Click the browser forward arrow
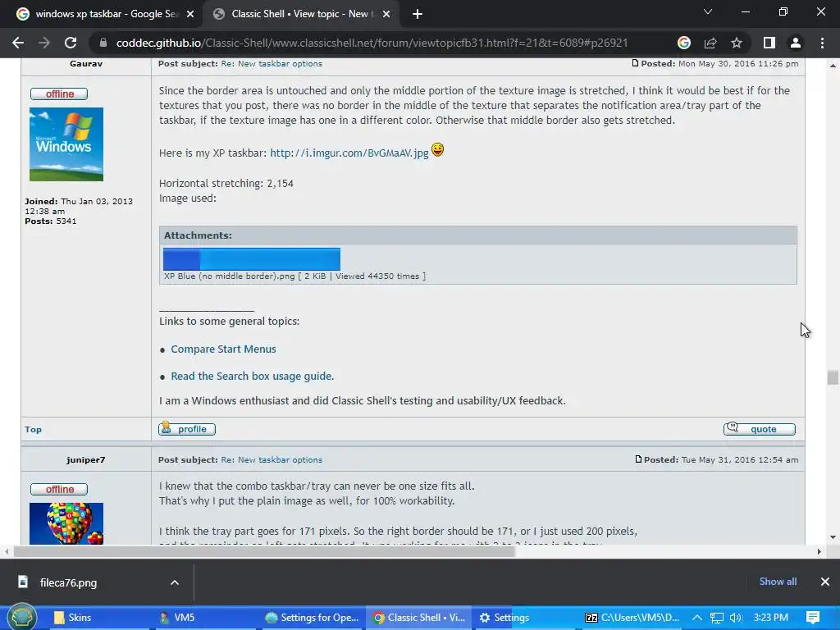 click(x=44, y=43)
